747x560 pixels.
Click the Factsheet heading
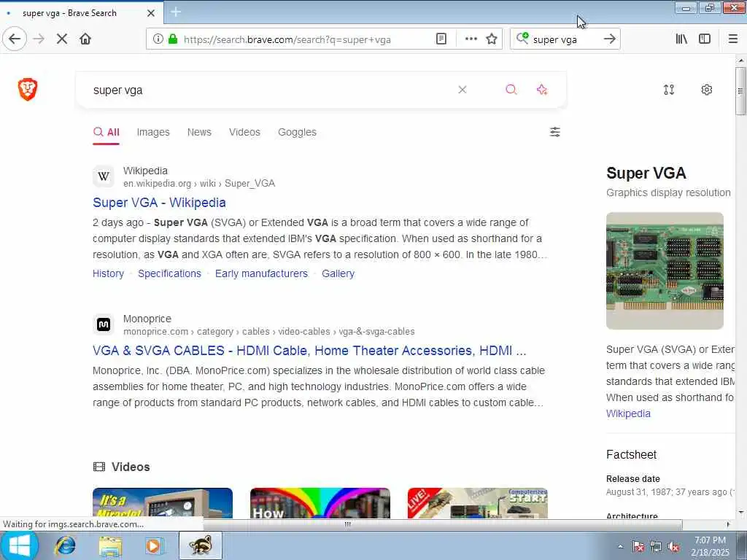pos(631,454)
